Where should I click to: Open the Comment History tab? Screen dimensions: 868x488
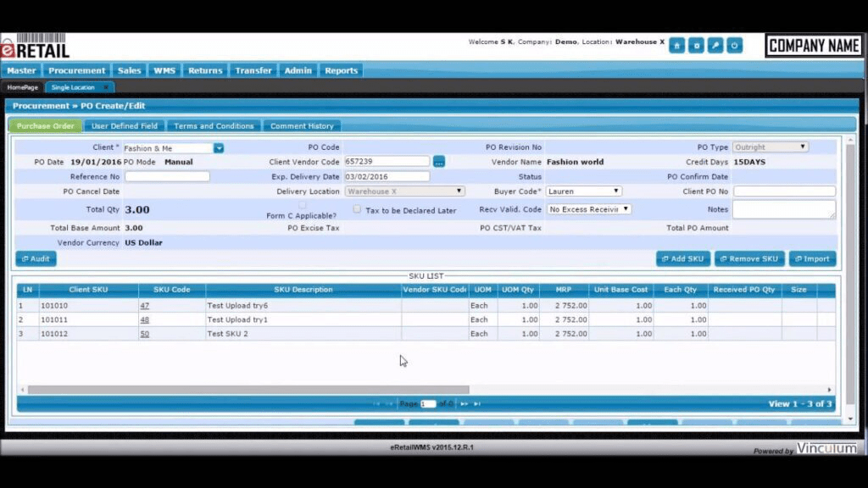(302, 126)
